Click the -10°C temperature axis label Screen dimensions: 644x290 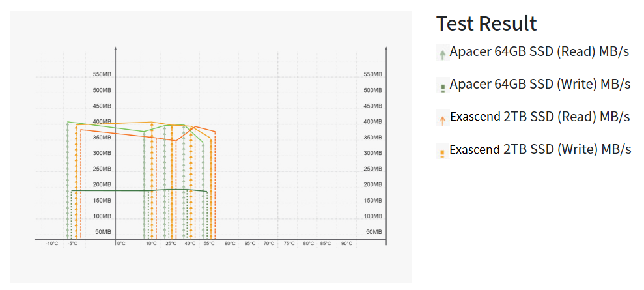(x=51, y=244)
